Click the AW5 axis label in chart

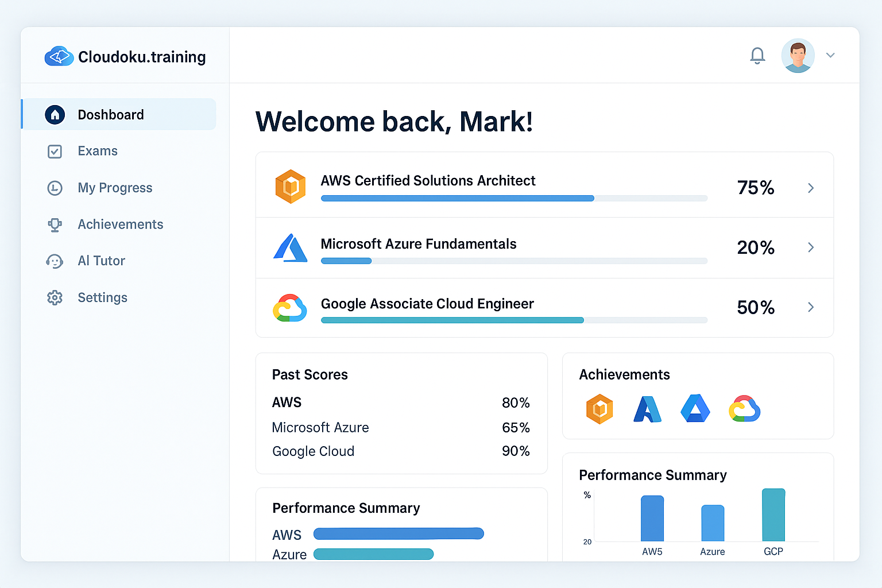tap(652, 551)
